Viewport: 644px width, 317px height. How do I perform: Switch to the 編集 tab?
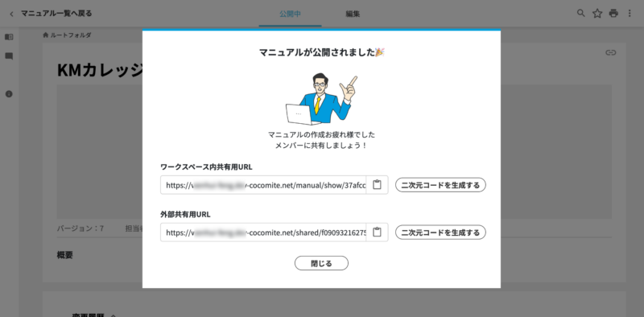(x=353, y=14)
